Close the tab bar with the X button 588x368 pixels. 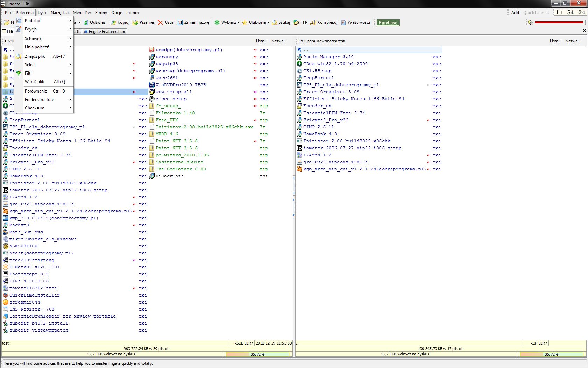point(584,31)
